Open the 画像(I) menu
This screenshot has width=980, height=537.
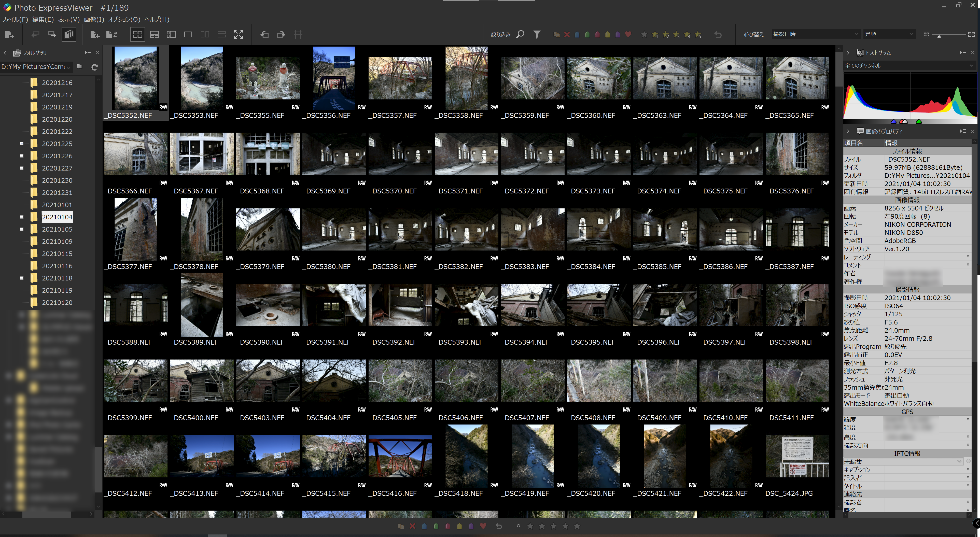(94, 19)
